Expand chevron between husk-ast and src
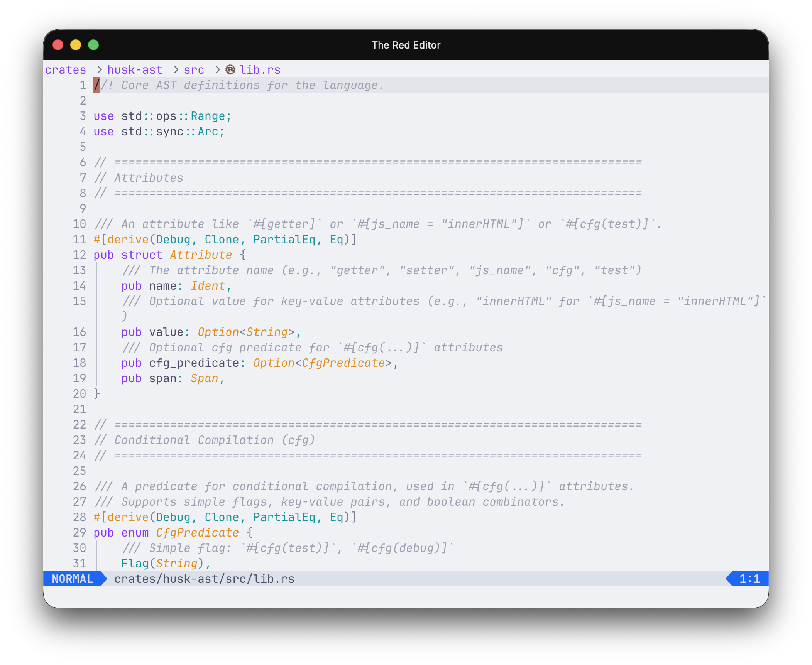Viewport: 812px width, 665px height. point(176,69)
